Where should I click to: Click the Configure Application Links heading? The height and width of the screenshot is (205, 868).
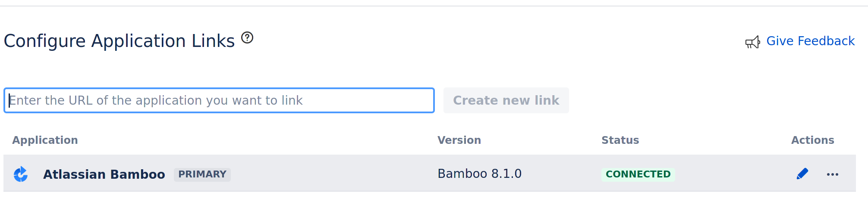119,41
